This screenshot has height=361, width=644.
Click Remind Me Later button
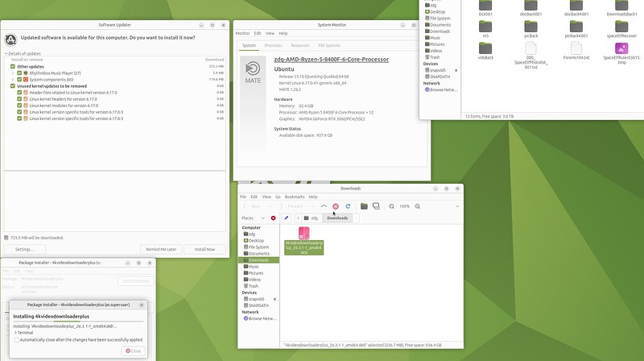(161, 249)
